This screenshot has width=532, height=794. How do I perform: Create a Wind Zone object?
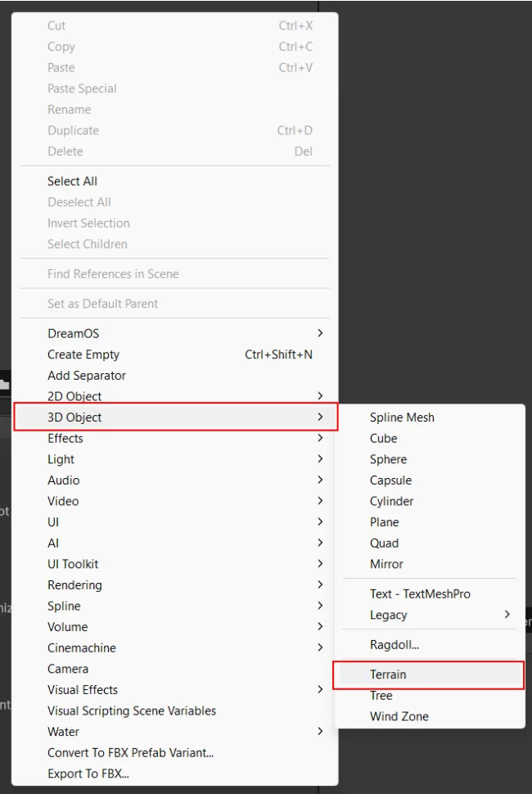pyautogui.click(x=430, y=716)
